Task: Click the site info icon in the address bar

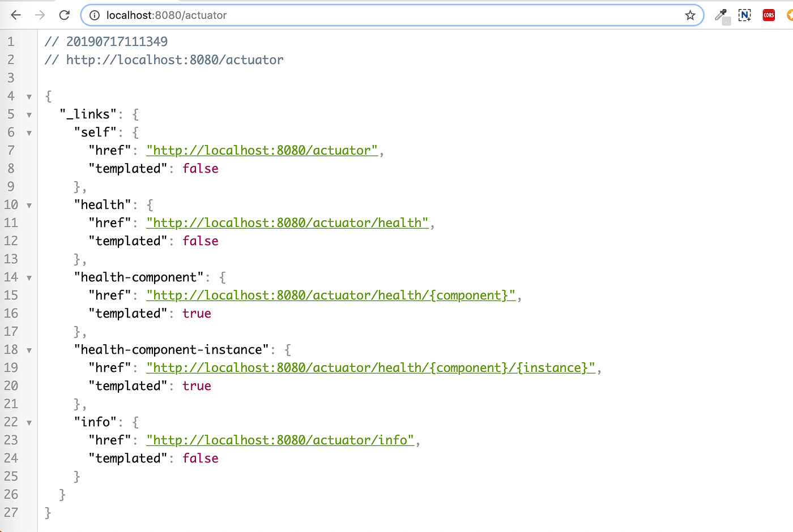Action: coord(94,15)
